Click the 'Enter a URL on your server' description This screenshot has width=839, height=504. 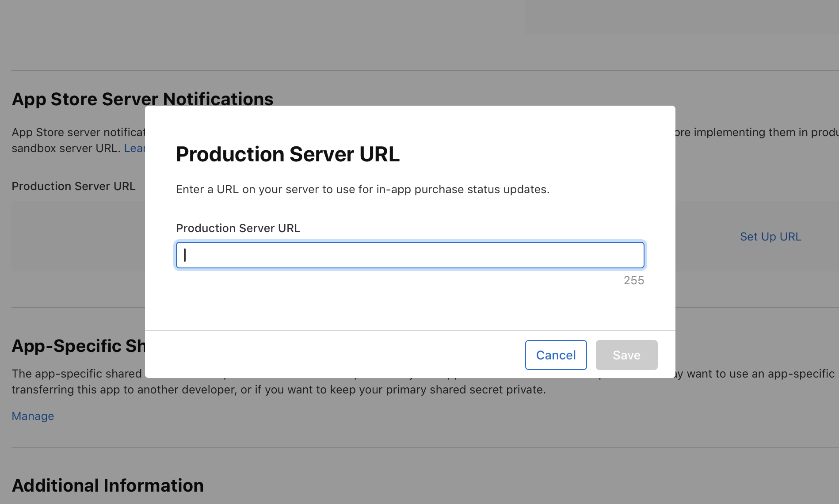pyautogui.click(x=362, y=189)
